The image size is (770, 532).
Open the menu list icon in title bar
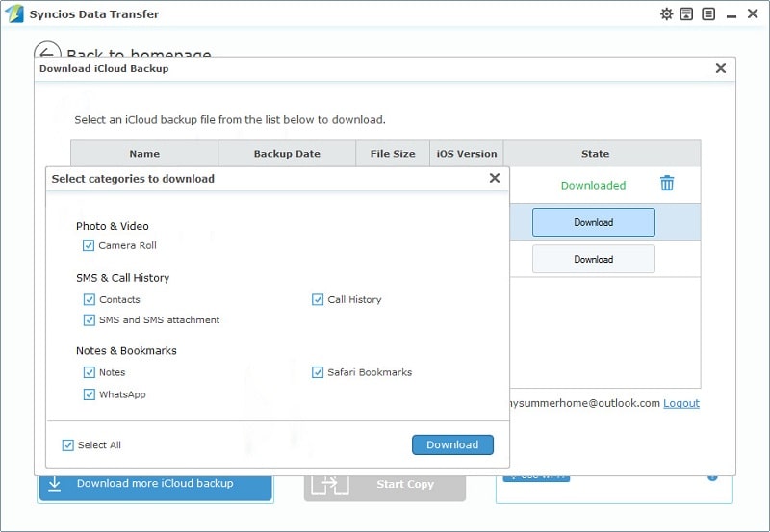(x=708, y=13)
